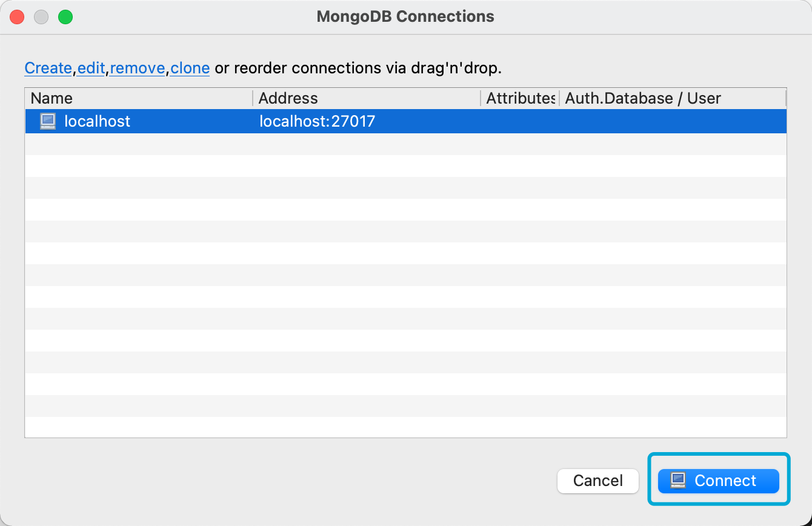Click the clone link
812x526 pixels.
190,68
